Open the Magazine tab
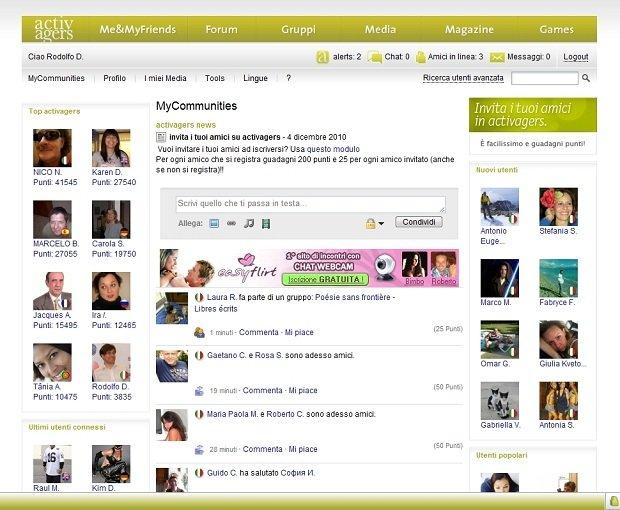620x510 pixels. pos(469,29)
